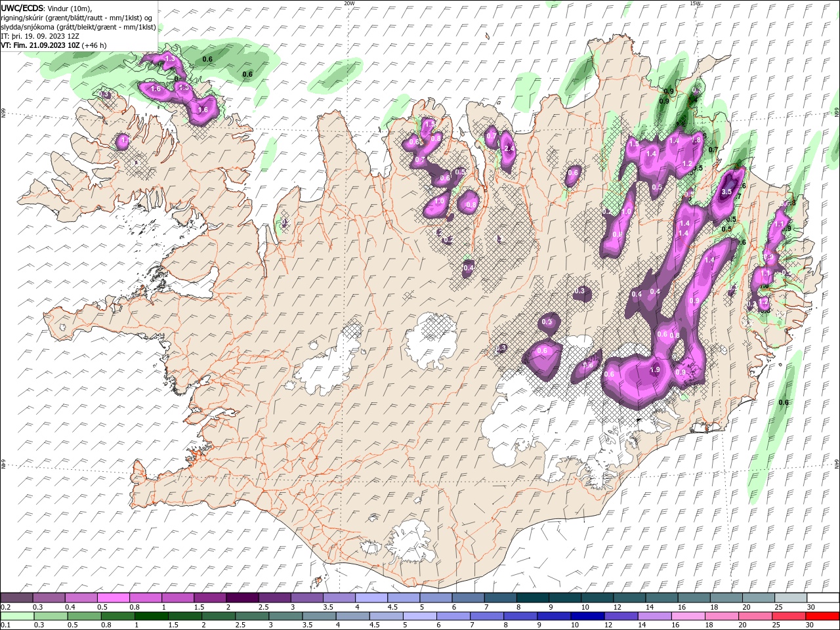Screen dimensions: 840x630
Task: Click the 'slydda/snjókoma' legend description line
Action: coord(78,27)
